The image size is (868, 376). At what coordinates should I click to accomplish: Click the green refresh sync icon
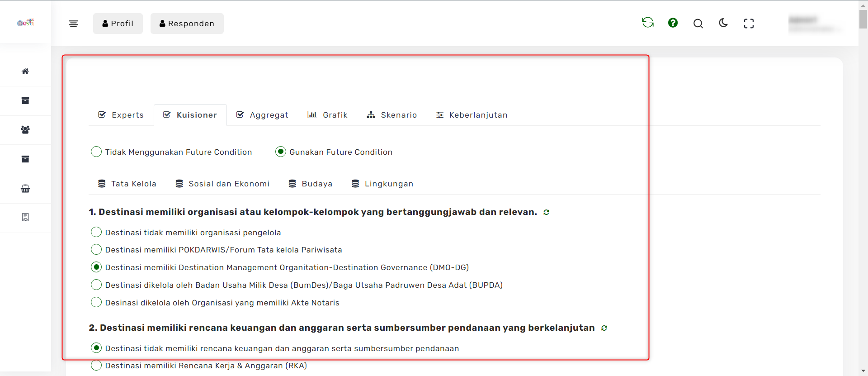click(647, 23)
